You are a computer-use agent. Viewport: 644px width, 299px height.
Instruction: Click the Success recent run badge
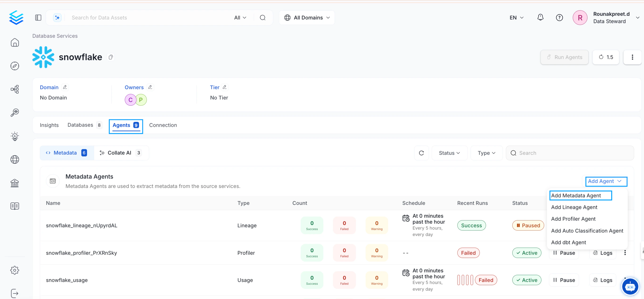[472, 225]
